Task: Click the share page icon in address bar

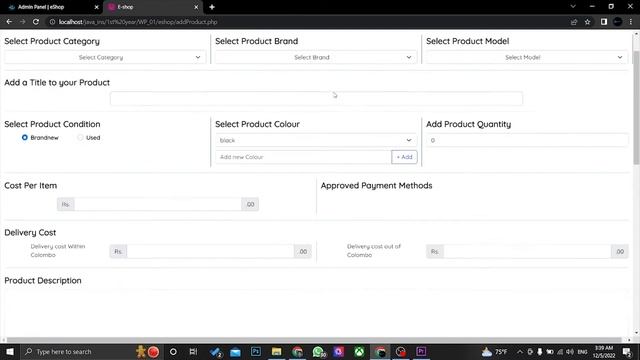Action: (x=574, y=22)
